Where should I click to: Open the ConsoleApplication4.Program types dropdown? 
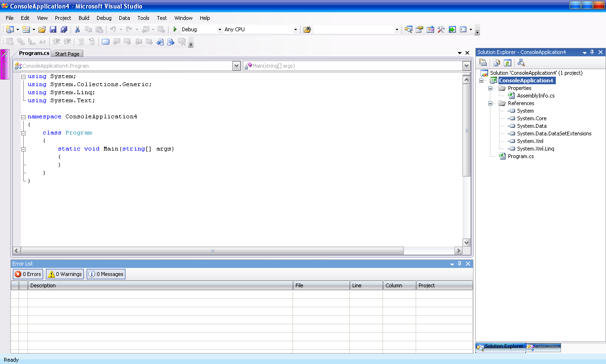tap(237, 66)
